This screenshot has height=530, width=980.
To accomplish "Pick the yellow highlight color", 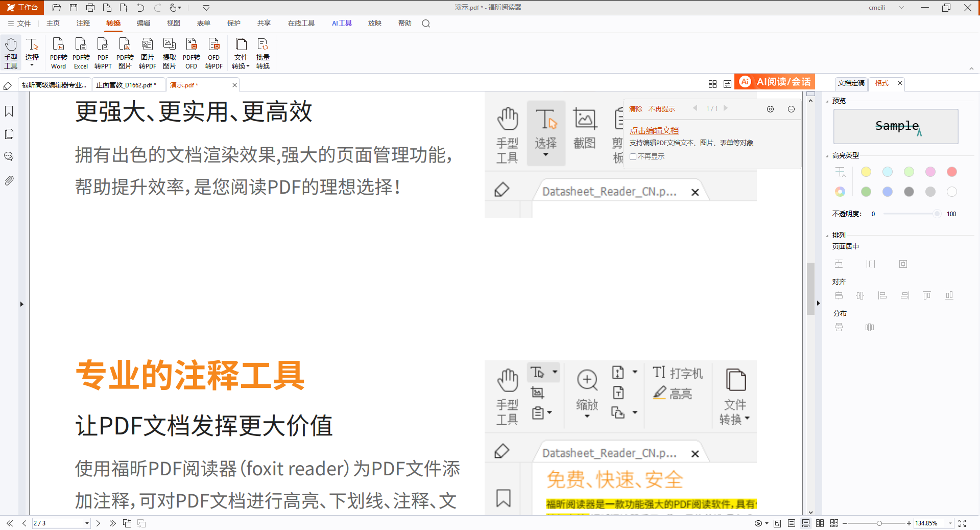I will [x=866, y=172].
